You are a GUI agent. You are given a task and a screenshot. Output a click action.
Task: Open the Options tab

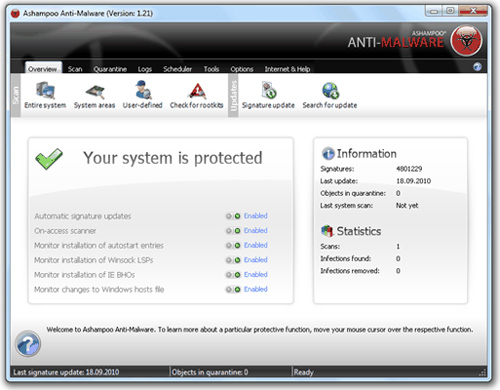pyautogui.click(x=242, y=69)
